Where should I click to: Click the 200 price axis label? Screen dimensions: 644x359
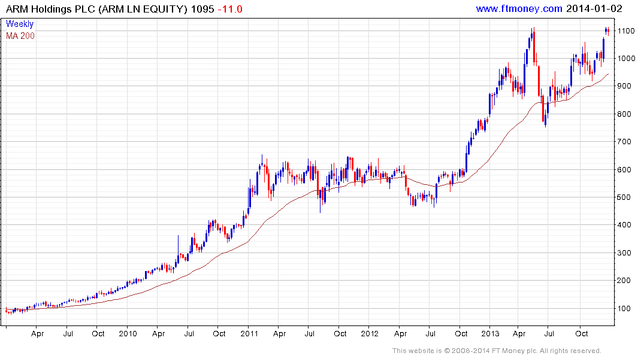[x=624, y=280]
